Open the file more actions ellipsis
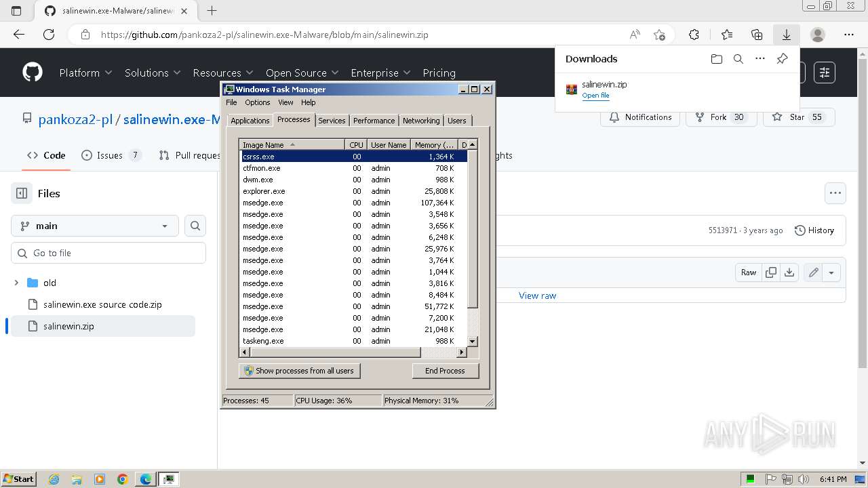The width and height of the screenshot is (868, 488). (835, 193)
